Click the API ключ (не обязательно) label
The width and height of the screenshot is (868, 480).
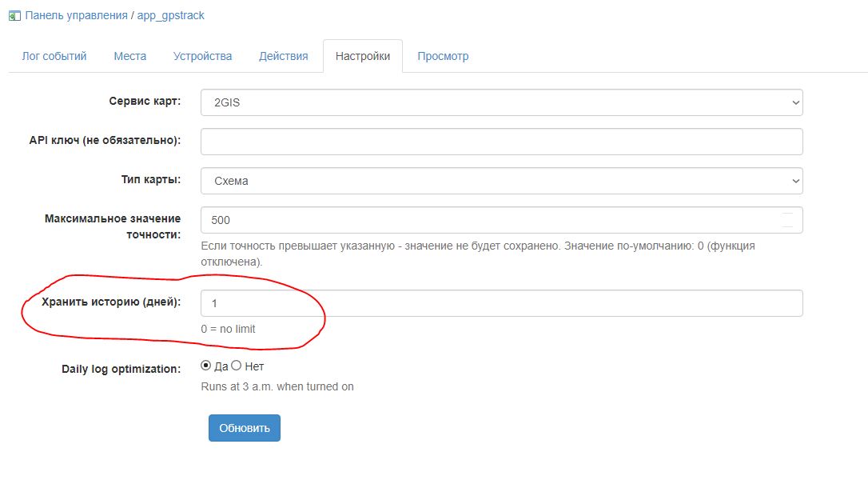point(105,141)
